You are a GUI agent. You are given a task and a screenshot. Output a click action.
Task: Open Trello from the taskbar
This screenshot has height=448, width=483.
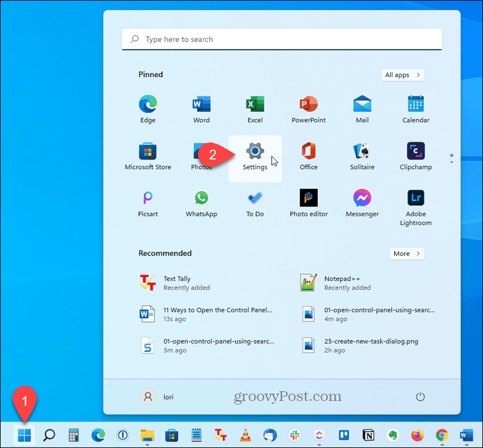pyautogui.click(x=344, y=435)
